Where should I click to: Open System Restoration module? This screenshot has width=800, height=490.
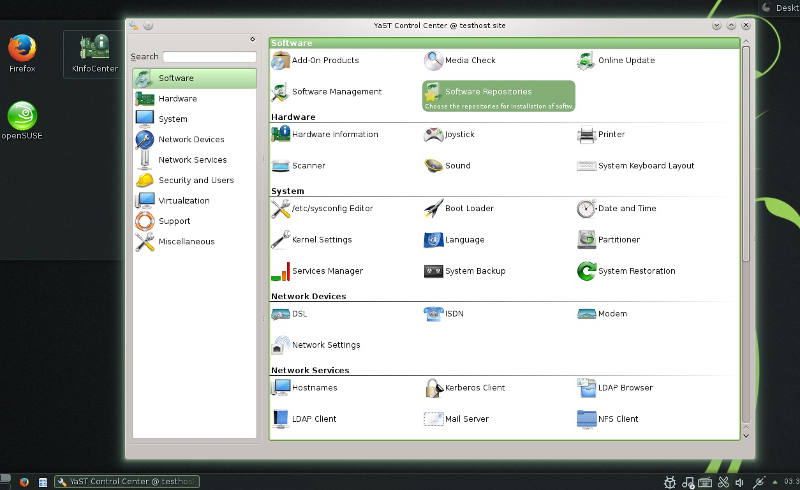627,271
